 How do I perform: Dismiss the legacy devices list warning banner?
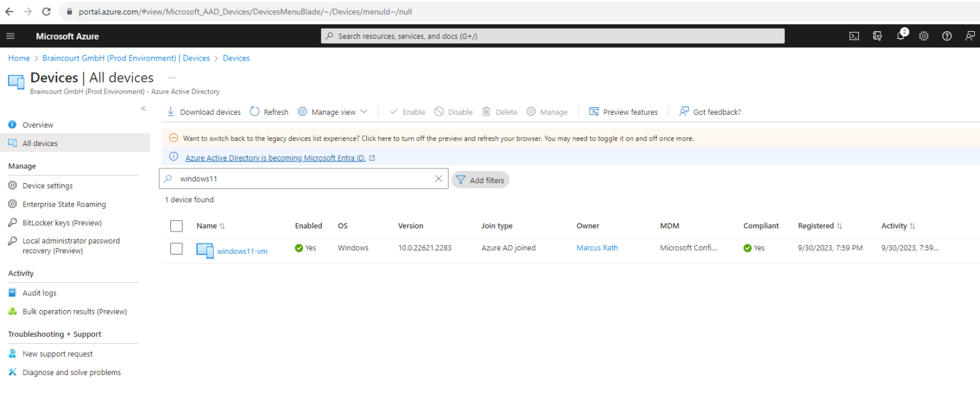pos(173,138)
